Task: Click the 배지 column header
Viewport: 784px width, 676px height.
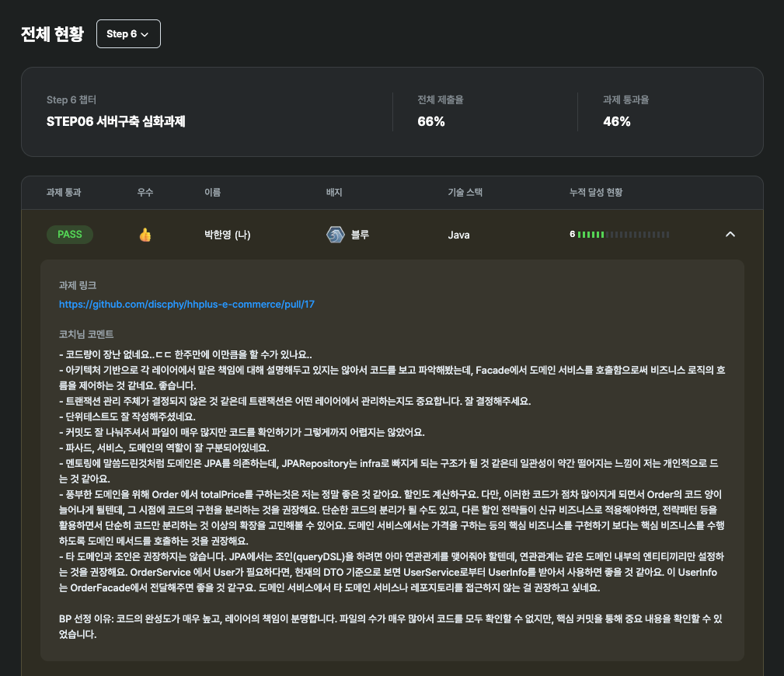Action: (334, 193)
